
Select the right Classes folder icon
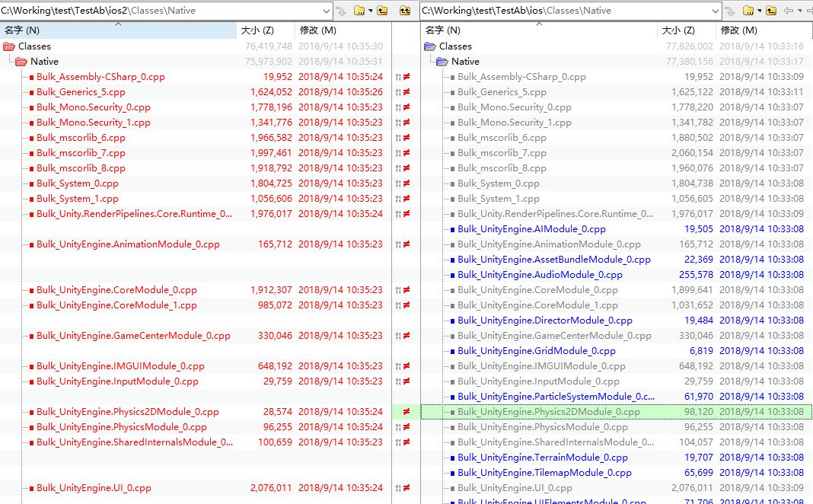coord(430,46)
